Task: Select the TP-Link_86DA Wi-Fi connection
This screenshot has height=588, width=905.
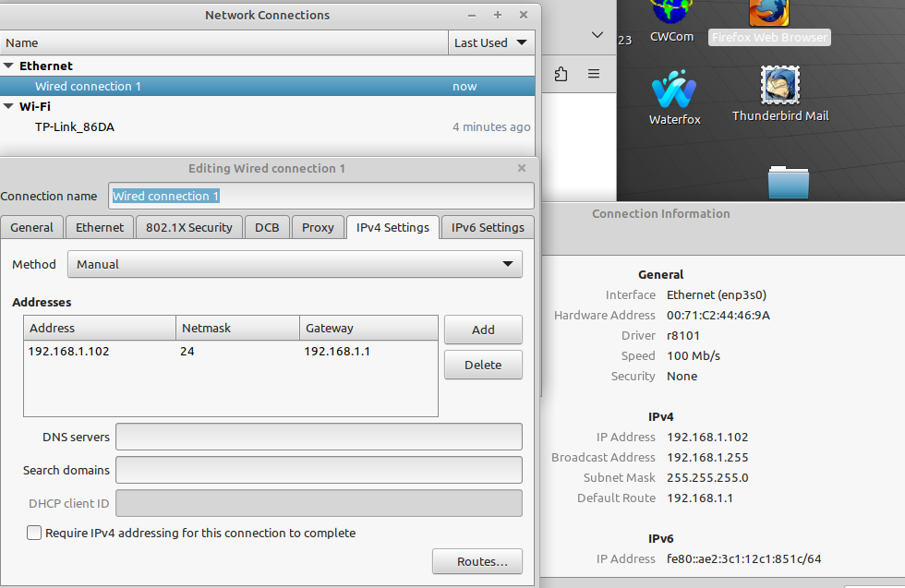Action: (75, 126)
